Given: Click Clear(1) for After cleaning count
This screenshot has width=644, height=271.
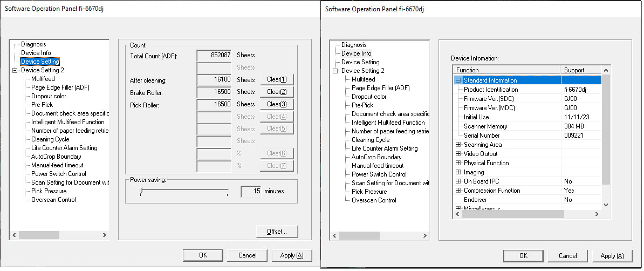Looking at the screenshot, I should (x=277, y=79).
